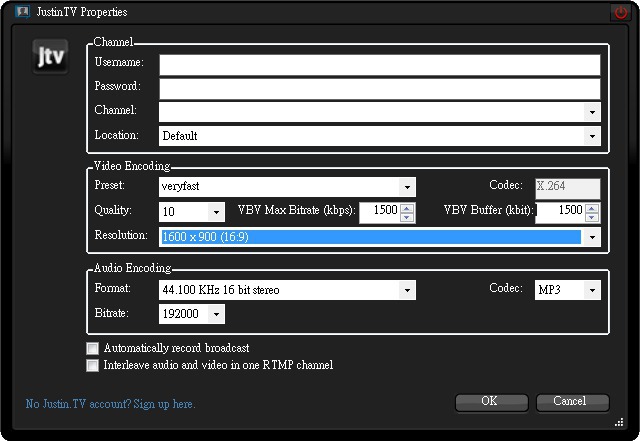640x441 pixels.
Task: Click the OK button
Action: click(x=491, y=402)
